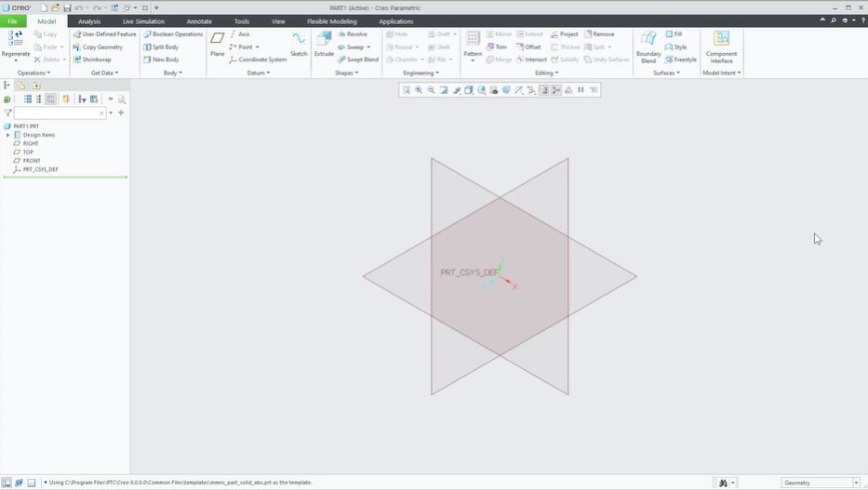Click Save icon in quick access toolbar

coord(67,7)
